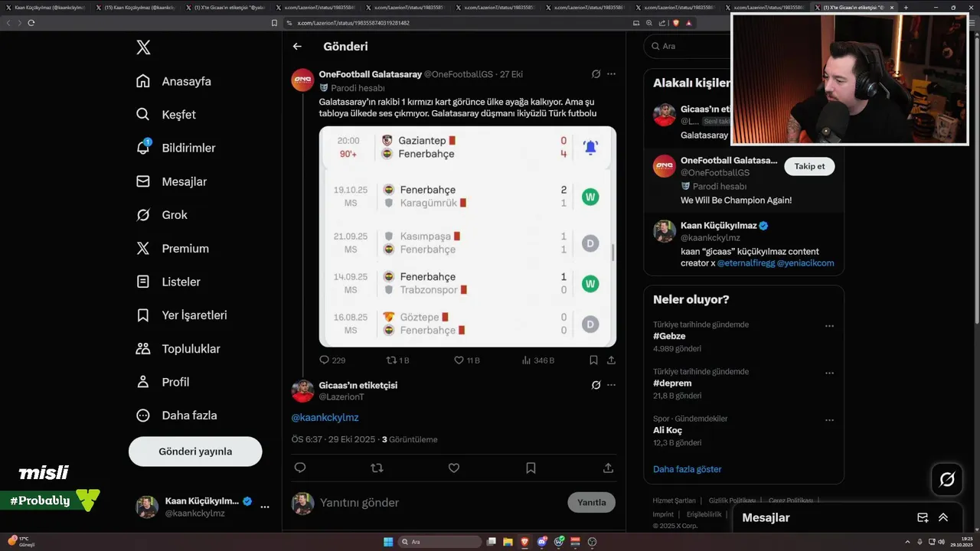Screen dimensions: 980x551
Task: Open Yer İşaretleri bookmarks
Action: click(181, 315)
